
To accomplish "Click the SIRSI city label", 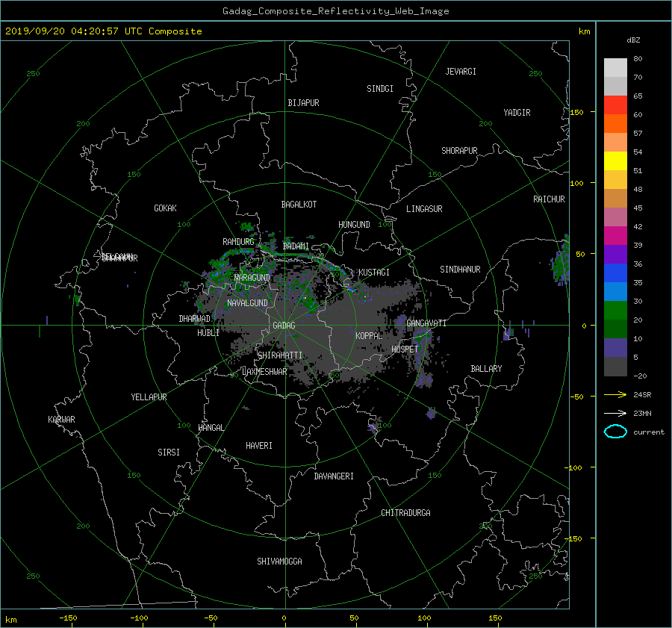I will pyautogui.click(x=169, y=453).
